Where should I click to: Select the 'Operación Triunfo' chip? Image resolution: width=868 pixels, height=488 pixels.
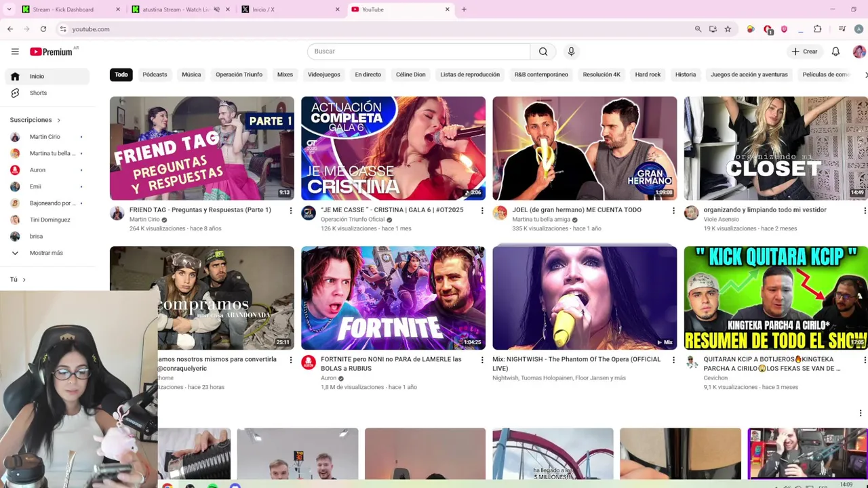coord(239,75)
